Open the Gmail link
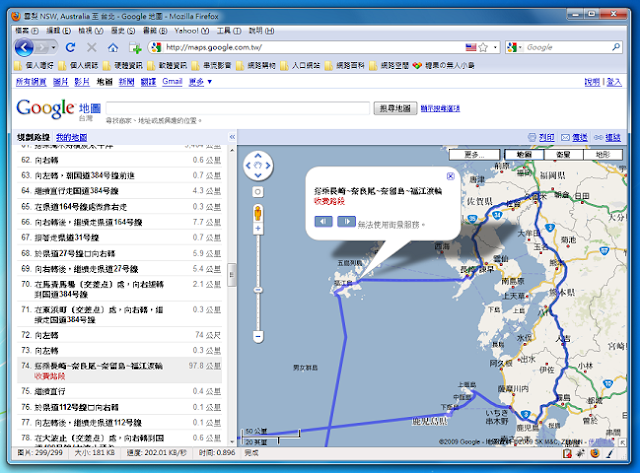 tap(172, 82)
